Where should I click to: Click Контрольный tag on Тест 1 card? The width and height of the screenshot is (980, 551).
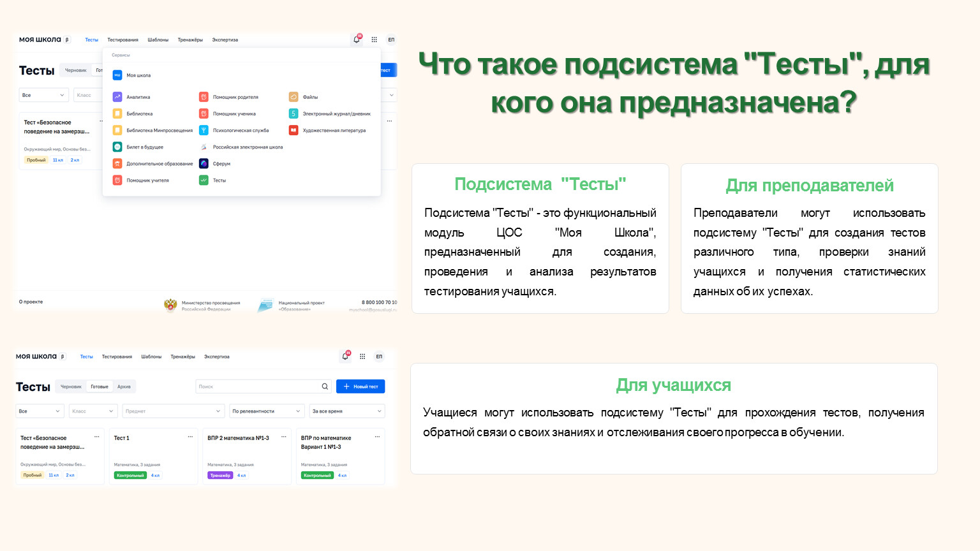click(130, 475)
